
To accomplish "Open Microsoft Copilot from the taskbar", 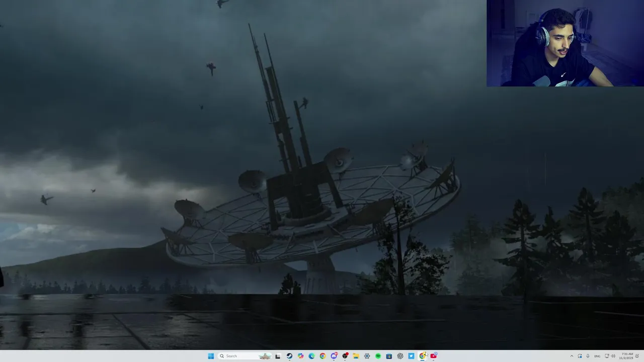I will pyautogui.click(x=300, y=356).
